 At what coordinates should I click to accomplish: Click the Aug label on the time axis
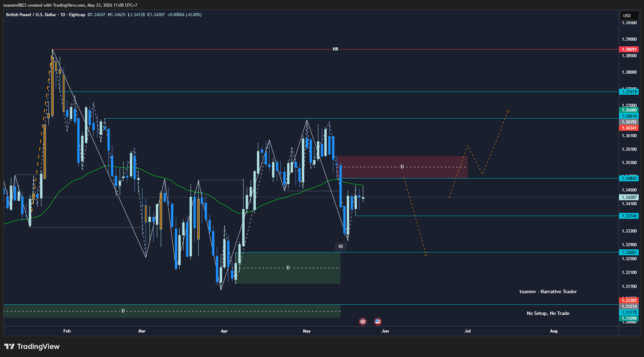[x=554, y=331]
